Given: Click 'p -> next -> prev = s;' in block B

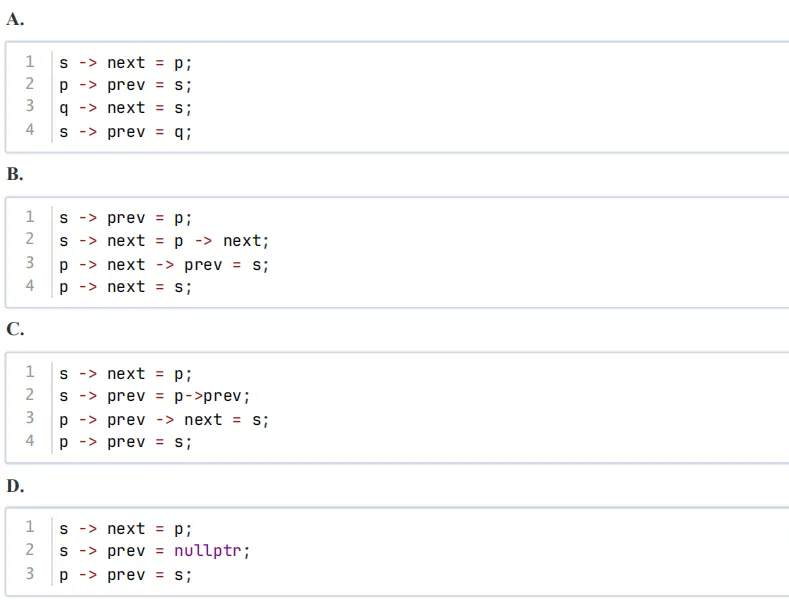Looking at the screenshot, I should pos(164,265).
